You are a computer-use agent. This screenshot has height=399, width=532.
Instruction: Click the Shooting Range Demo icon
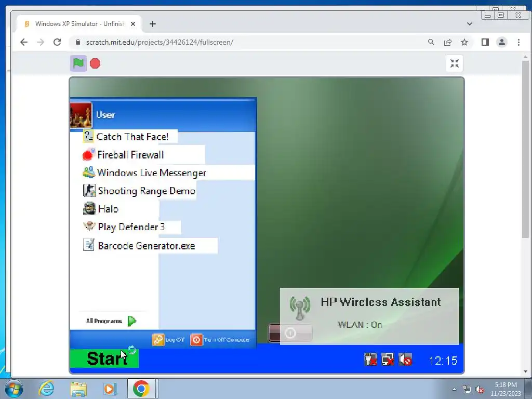[x=89, y=190]
